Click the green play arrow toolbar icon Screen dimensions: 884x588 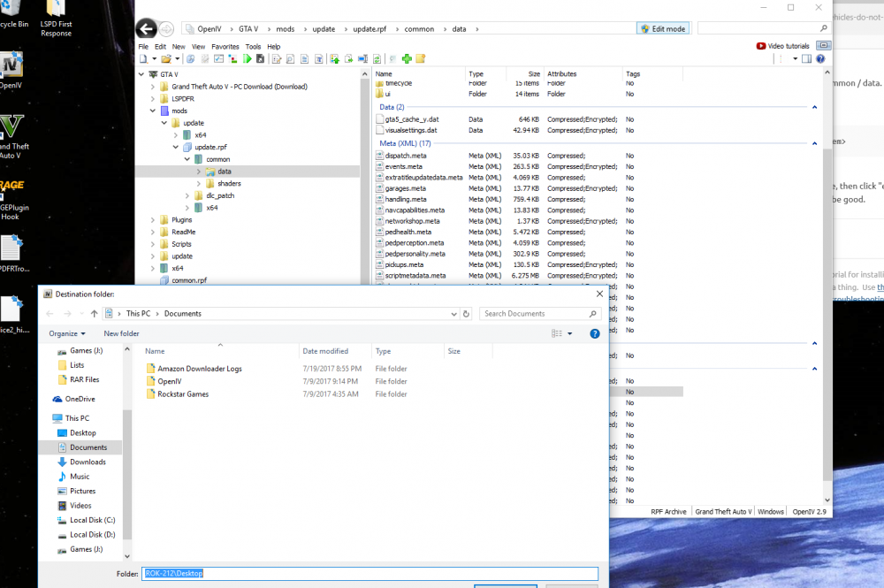(x=248, y=59)
